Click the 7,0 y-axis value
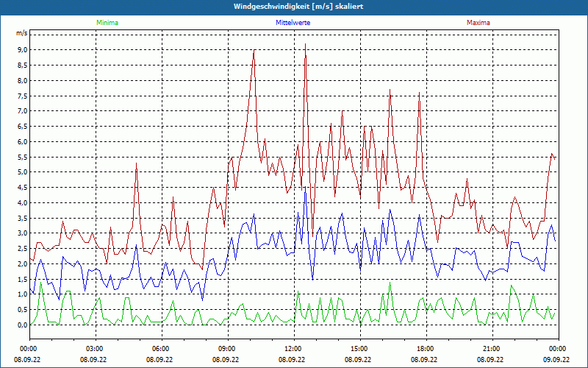Image resolution: width=588 pixels, height=368 pixels. pyautogui.click(x=23, y=111)
